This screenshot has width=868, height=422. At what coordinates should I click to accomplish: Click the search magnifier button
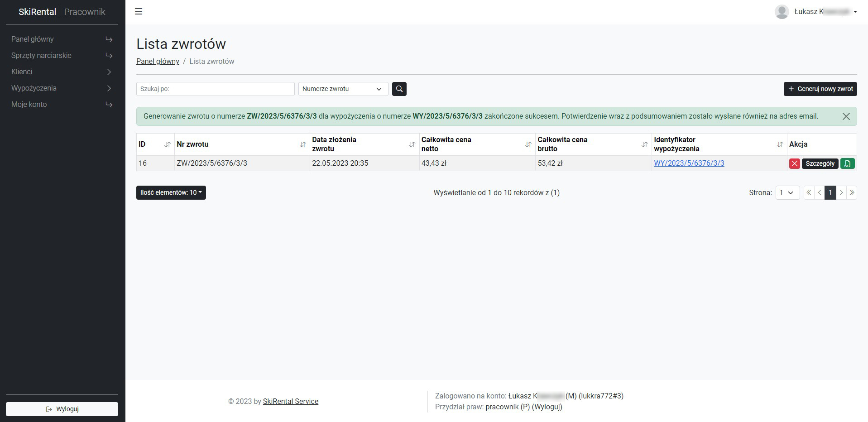pos(399,89)
